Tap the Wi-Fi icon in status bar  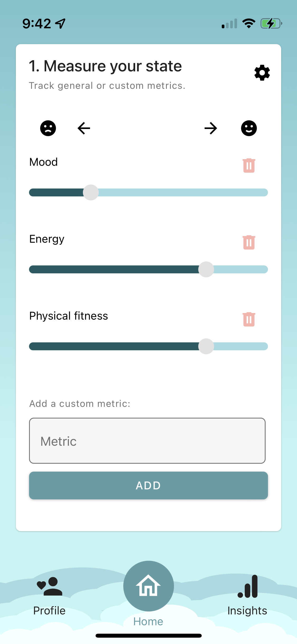(x=249, y=24)
